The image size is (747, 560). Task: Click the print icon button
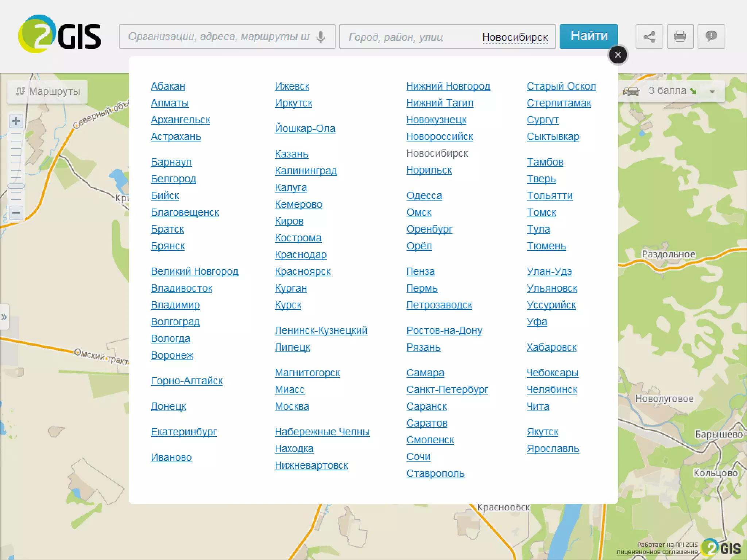pyautogui.click(x=680, y=36)
